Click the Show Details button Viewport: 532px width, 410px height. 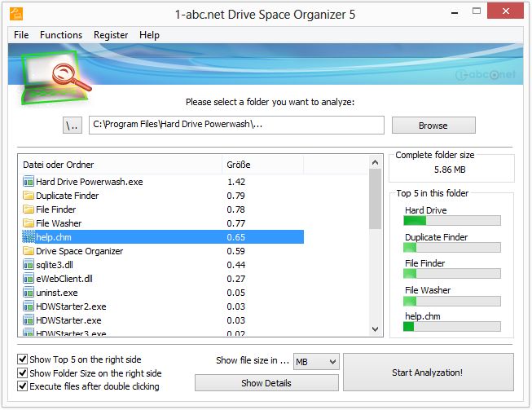click(266, 383)
